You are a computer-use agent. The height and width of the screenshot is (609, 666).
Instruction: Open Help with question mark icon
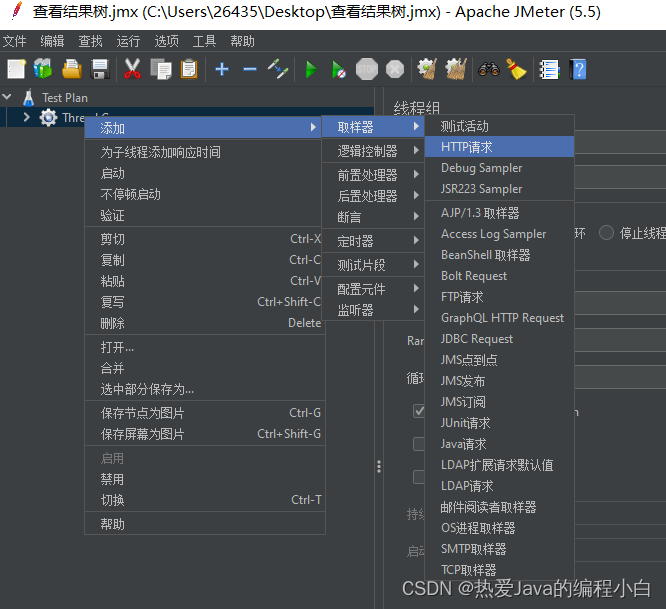pos(578,69)
